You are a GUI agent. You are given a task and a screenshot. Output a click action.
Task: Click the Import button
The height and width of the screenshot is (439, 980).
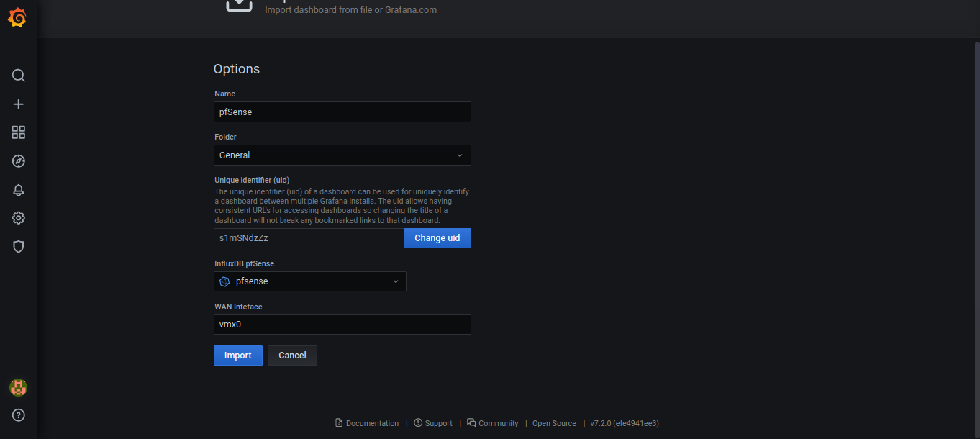coord(238,356)
